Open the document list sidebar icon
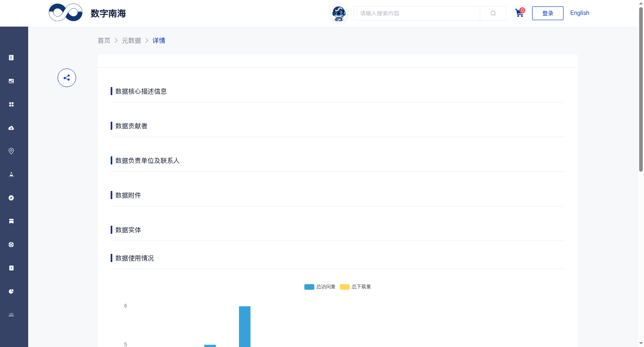This screenshot has width=644, height=347. [11, 58]
